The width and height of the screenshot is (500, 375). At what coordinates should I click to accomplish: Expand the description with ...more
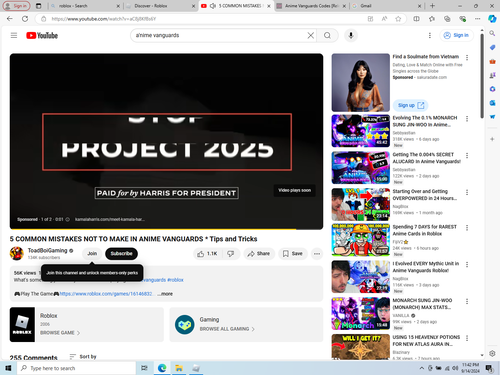pyautogui.click(x=165, y=294)
